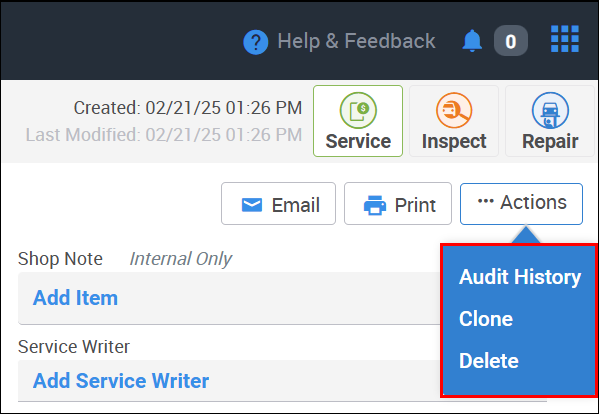Click the Email button
Screen dimensions: 599x414
click(278, 204)
